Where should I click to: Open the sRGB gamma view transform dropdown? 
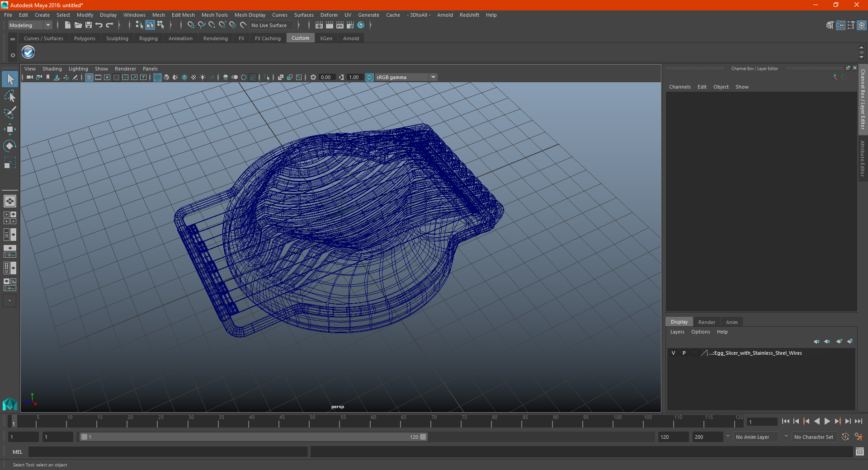pyautogui.click(x=406, y=77)
